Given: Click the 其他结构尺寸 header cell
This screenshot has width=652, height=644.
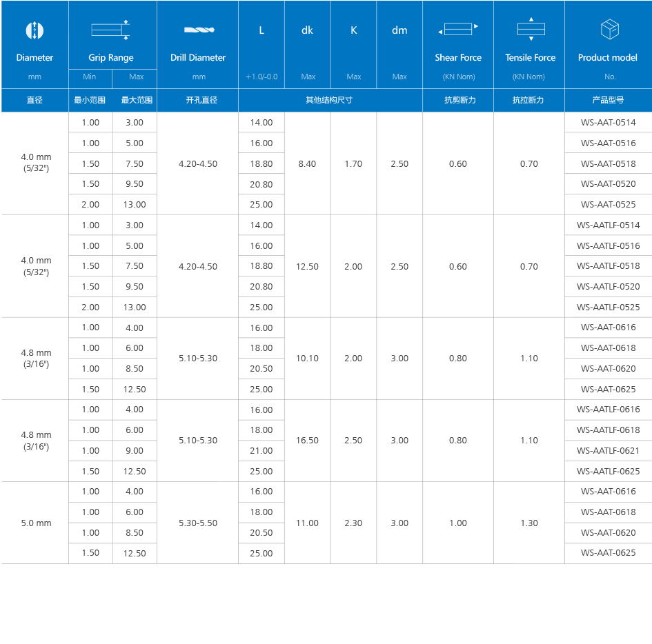Looking at the screenshot, I should pos(330,100).
